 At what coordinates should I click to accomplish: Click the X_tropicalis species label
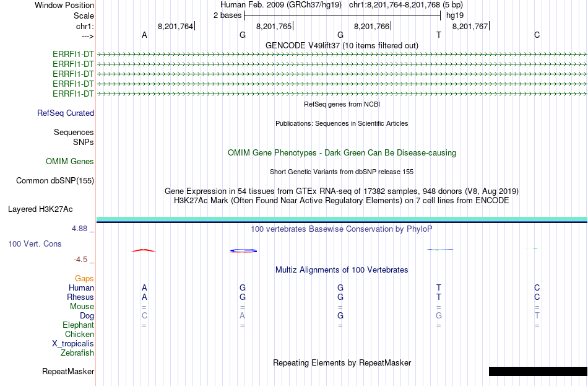(73, 344)
